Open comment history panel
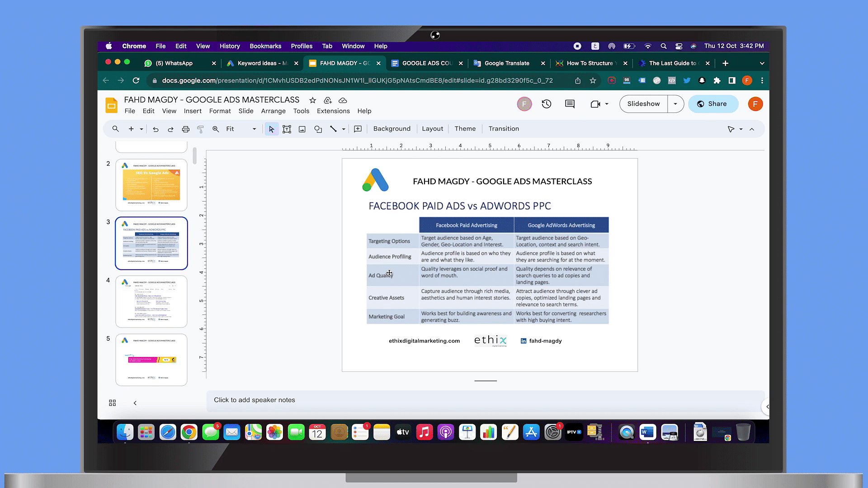Viewport: 868px width, 488px height. click(x=570, y=104)
